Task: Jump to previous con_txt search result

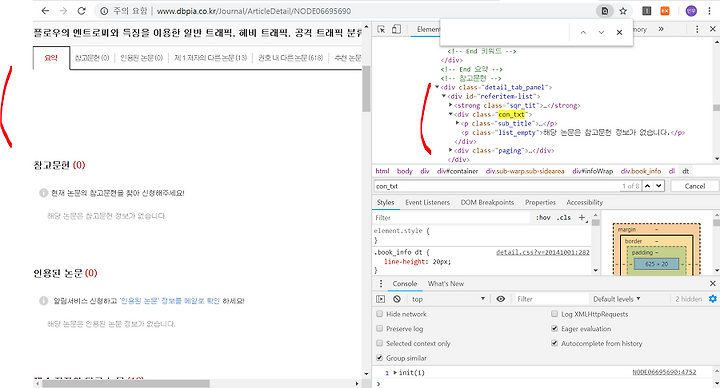Action: [x=647, y=186]
